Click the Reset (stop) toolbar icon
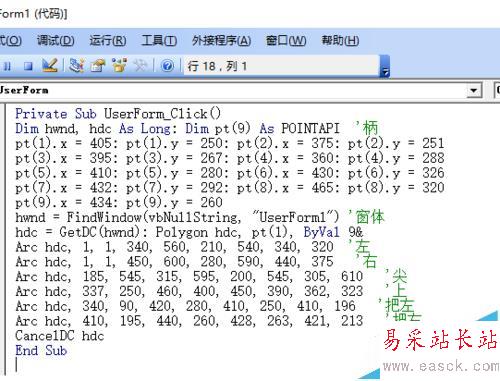The image size is (500, 381). pyautogui.click(x=28, y=66)
